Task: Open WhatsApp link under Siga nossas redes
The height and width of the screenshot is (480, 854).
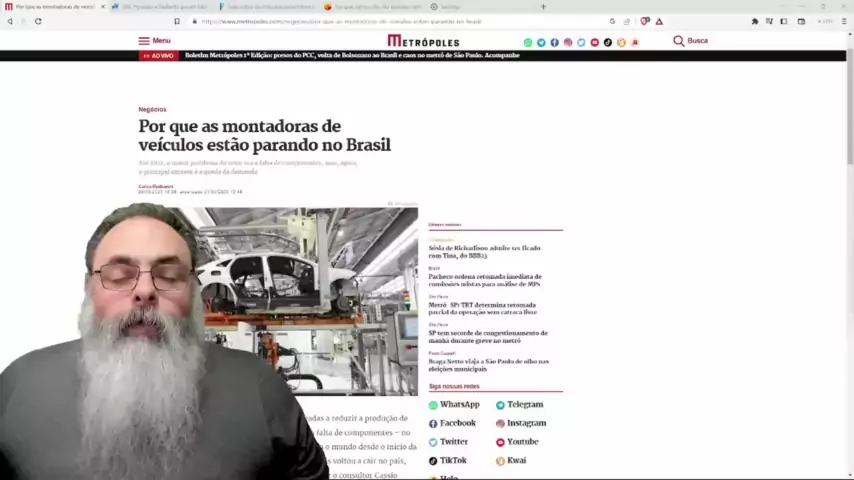Action: [459, 405]
